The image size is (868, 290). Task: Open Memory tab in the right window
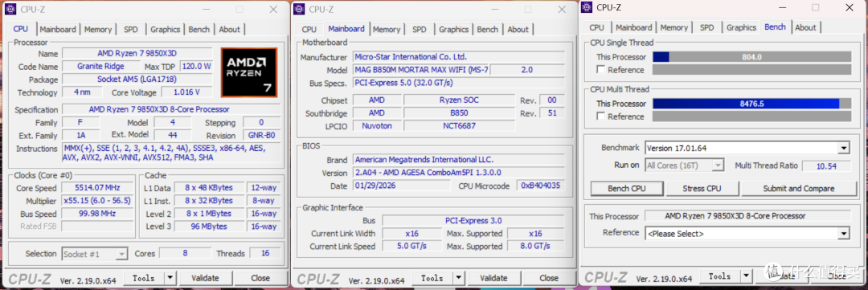tap(674, 27)
